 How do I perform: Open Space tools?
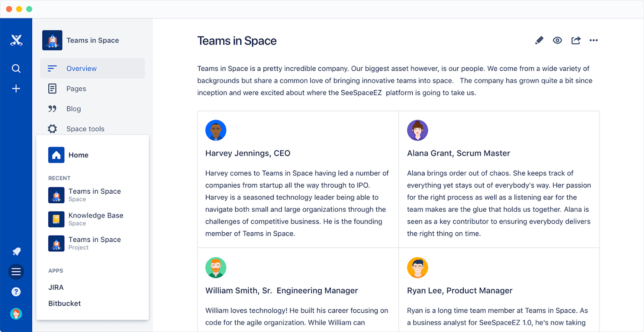tap(85, 129)
